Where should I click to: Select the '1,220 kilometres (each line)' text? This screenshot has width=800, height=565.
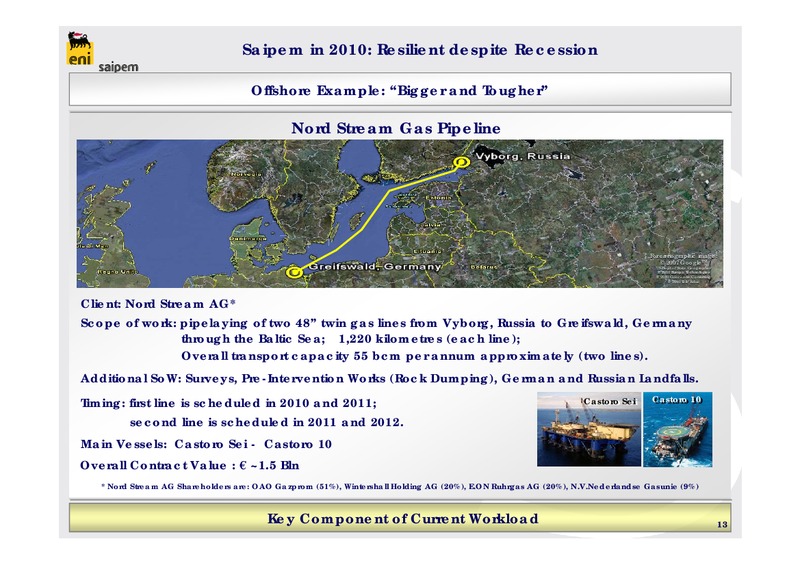tap(429, 339)
